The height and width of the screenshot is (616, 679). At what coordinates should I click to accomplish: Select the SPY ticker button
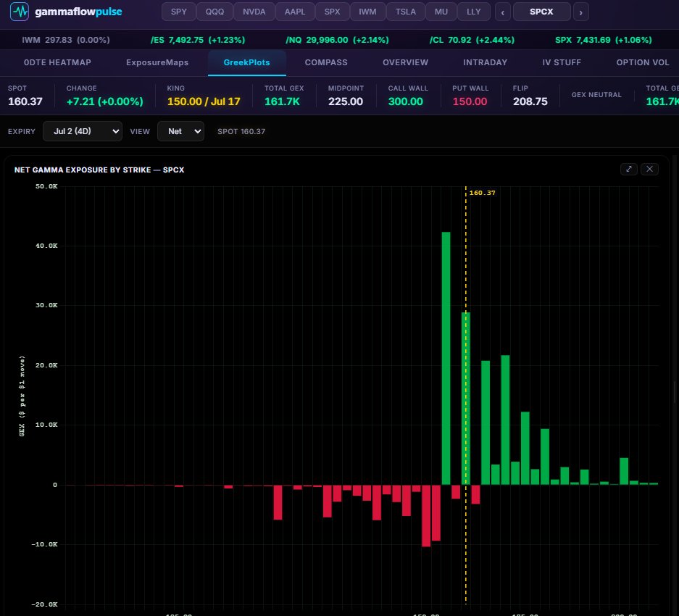(x=179, y=12)
